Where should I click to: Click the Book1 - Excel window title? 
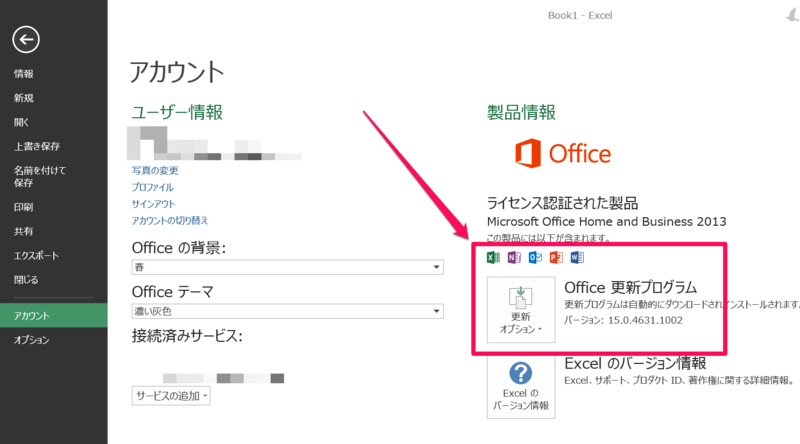pyautogui.click(x=580, y=15)
